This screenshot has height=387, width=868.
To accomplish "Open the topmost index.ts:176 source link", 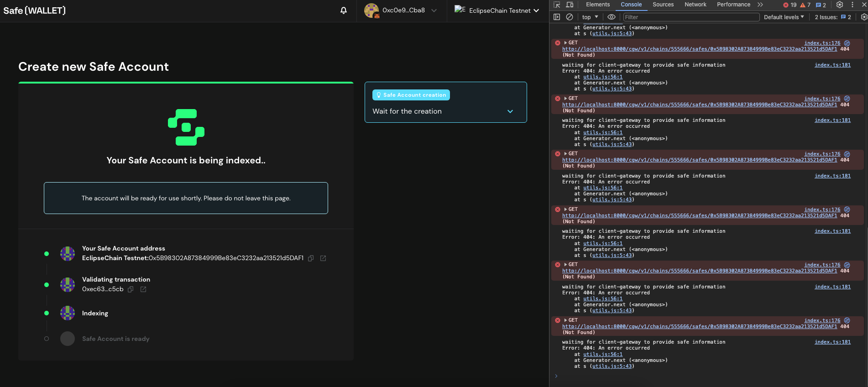I will (x=822, y=43).
